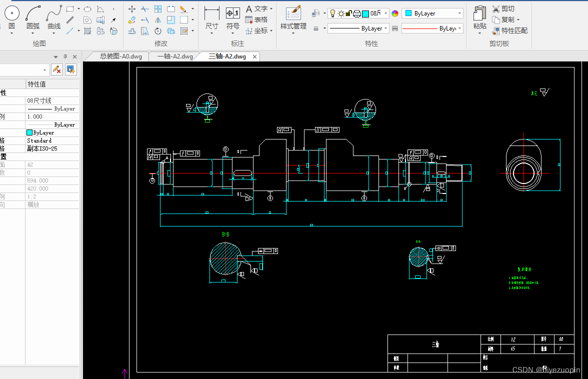This screenshot has width=588, height=379.
Task: Select the hatch fill tool
Action: (87, 30)
